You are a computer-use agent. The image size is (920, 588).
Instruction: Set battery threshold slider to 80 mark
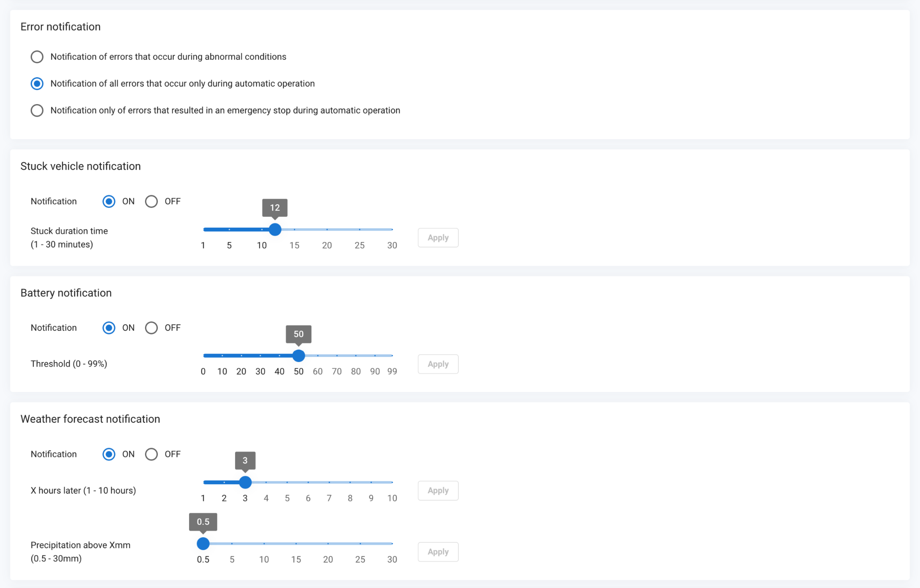[356, 356]
